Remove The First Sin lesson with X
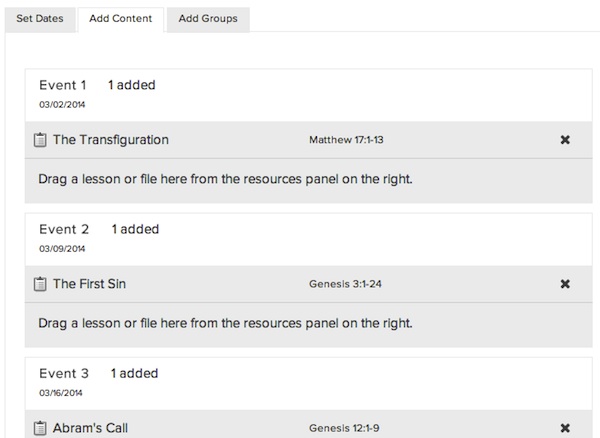 coord(565,284)
